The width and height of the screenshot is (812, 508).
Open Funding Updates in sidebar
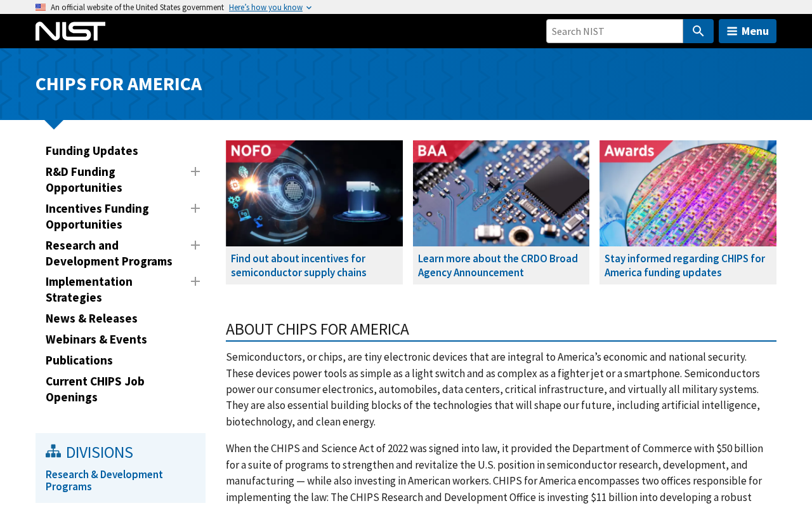[92, 150]
